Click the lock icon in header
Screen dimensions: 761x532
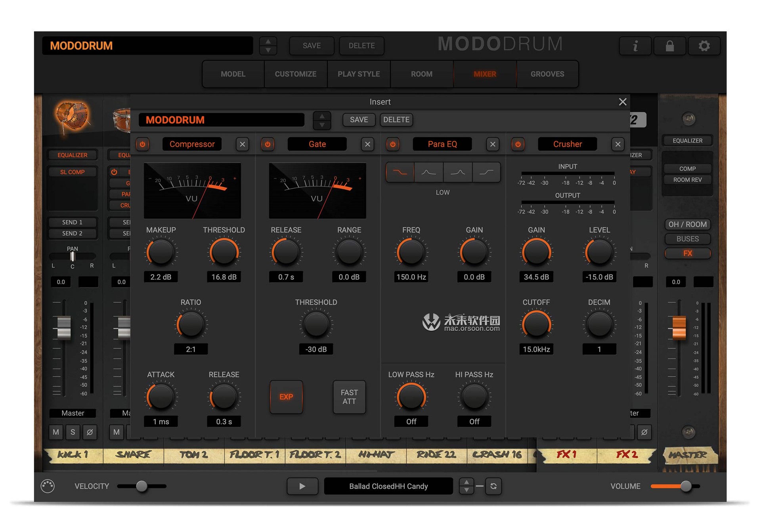click(x=669, y=46)
